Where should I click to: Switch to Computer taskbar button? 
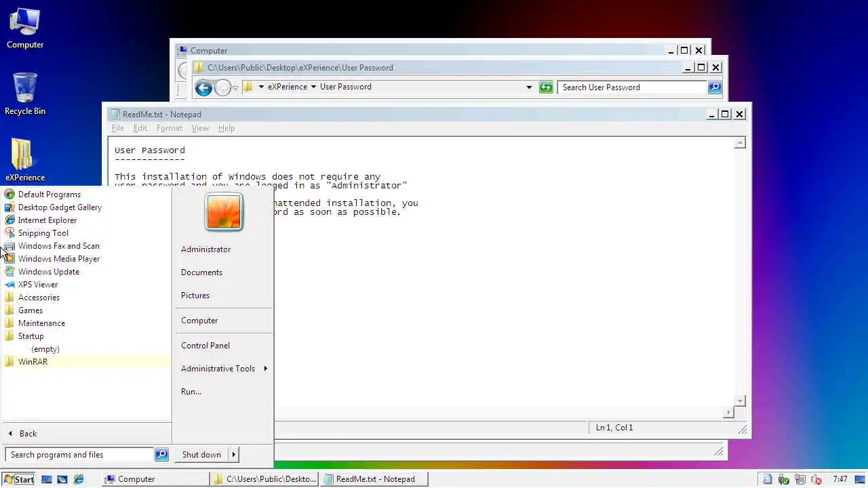click(x=155, y=479)
